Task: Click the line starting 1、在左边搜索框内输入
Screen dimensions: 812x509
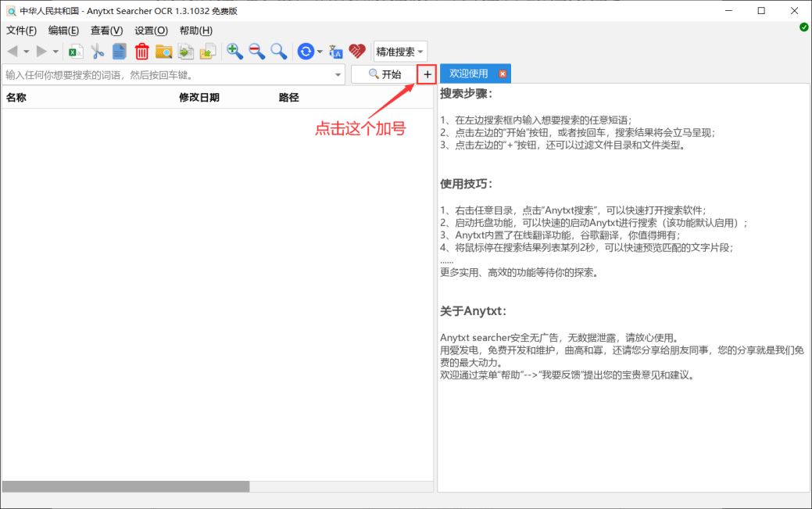Action: click(x=536, y=120)
